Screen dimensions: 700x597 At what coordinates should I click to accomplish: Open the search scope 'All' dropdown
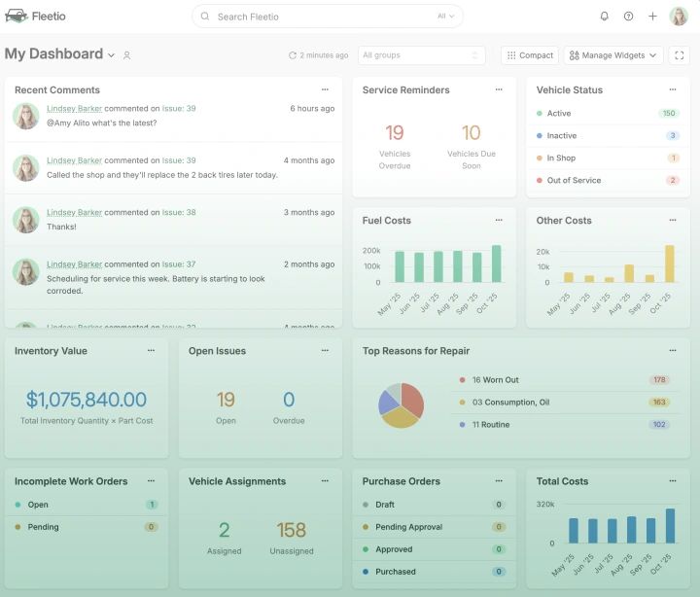click(x=445, y=17)
